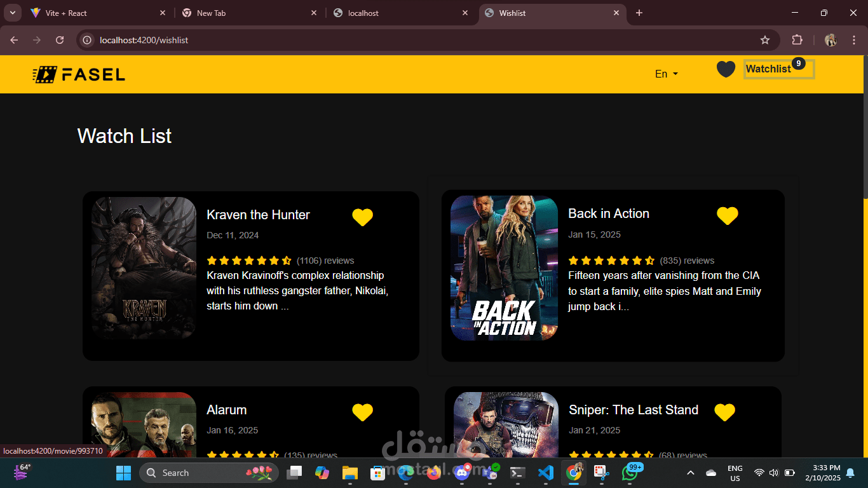The height and width of the screenshot is (488, 868).
Task: Click the Jan 15, 2025 release date
Action: coord(594,234)
